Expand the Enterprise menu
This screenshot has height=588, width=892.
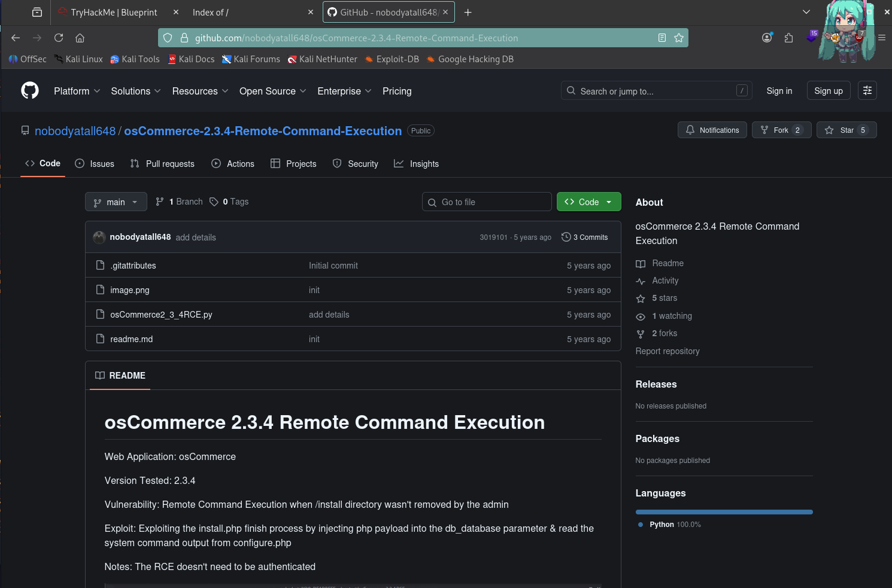[344, 91]
